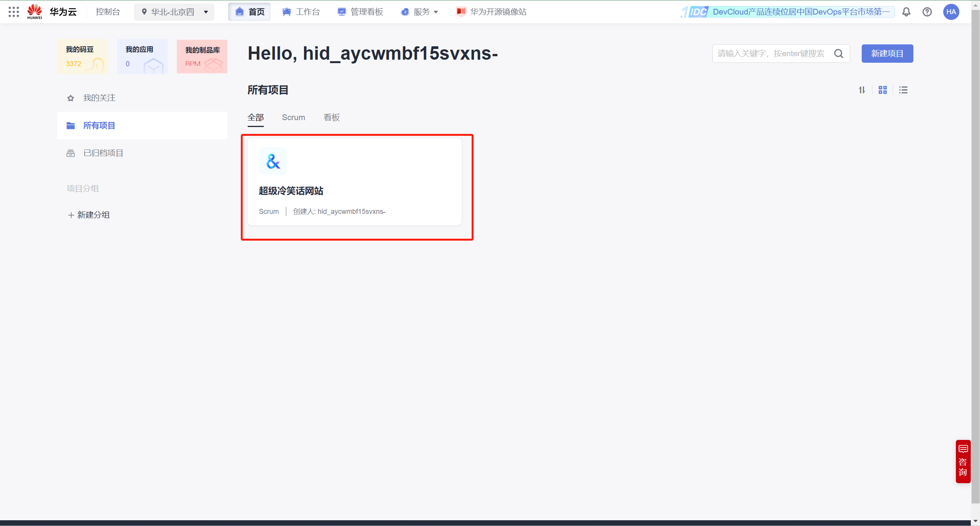Click the 咨询 consultation button
The height and width of the screenshot is (526, 980).
tap(963, 461)
